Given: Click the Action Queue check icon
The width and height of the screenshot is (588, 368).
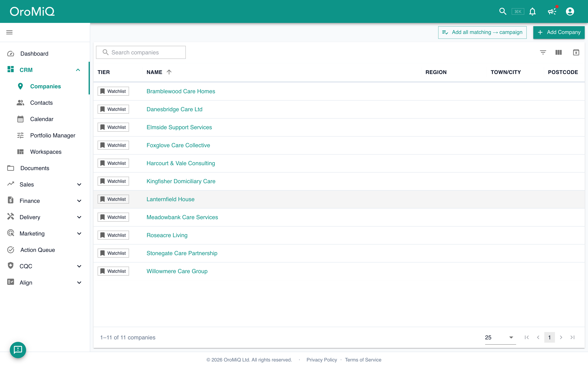Looking at the screenshot, I should point(10,250).
